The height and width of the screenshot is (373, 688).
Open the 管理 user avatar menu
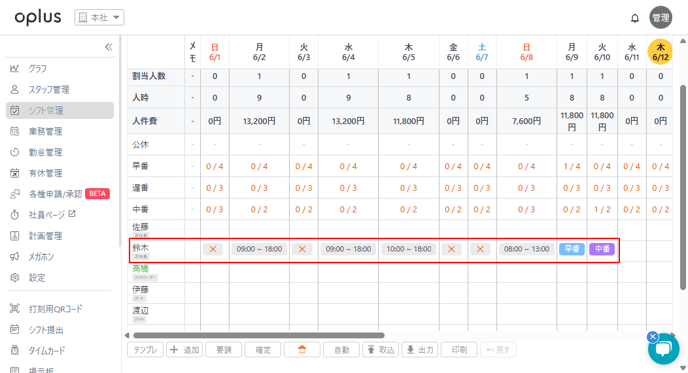coord(660,18)
